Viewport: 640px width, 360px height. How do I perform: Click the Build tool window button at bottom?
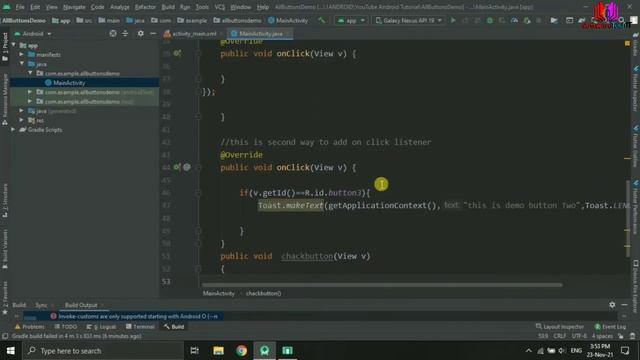pos(174,327)
